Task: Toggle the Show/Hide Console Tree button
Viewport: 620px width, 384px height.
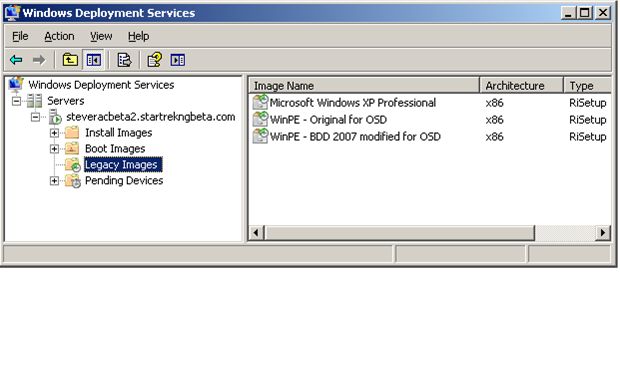Action: [x=93, y=60]
